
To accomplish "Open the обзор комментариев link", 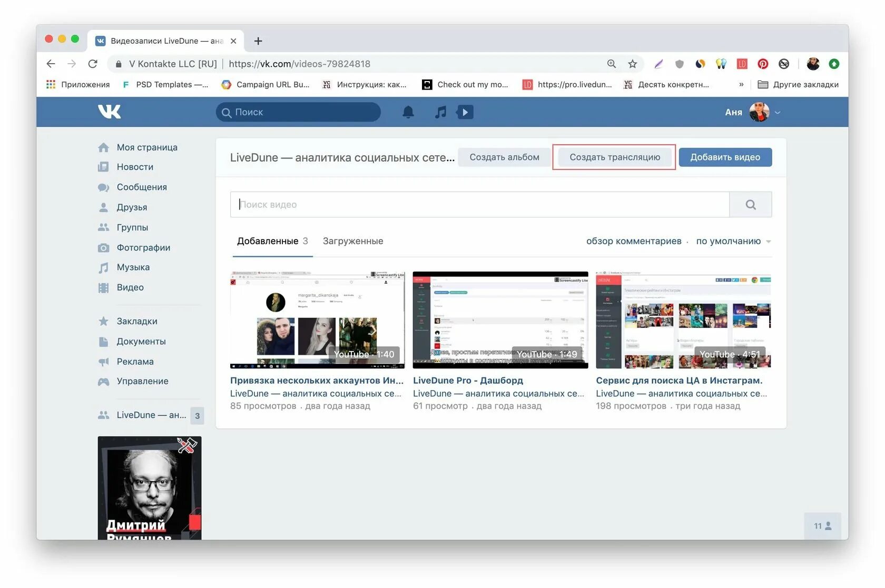I will point(634,241).
